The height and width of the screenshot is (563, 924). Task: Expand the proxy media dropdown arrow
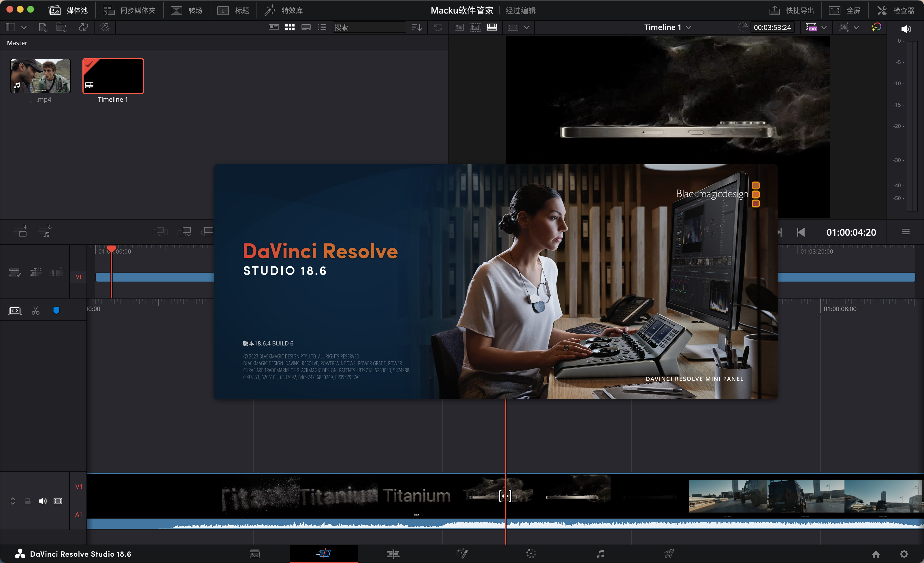[824, 27]
